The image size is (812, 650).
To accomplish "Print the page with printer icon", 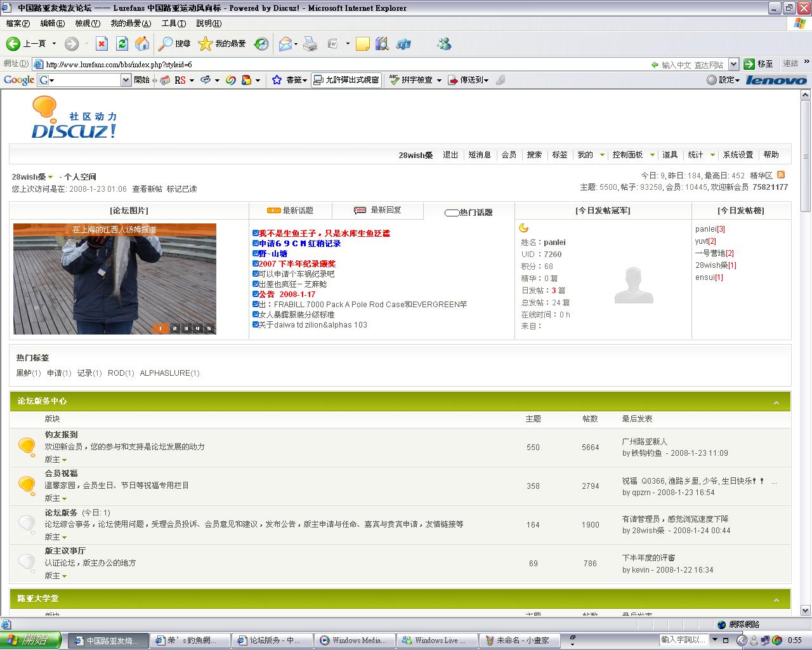I will [x=310, y=44].
